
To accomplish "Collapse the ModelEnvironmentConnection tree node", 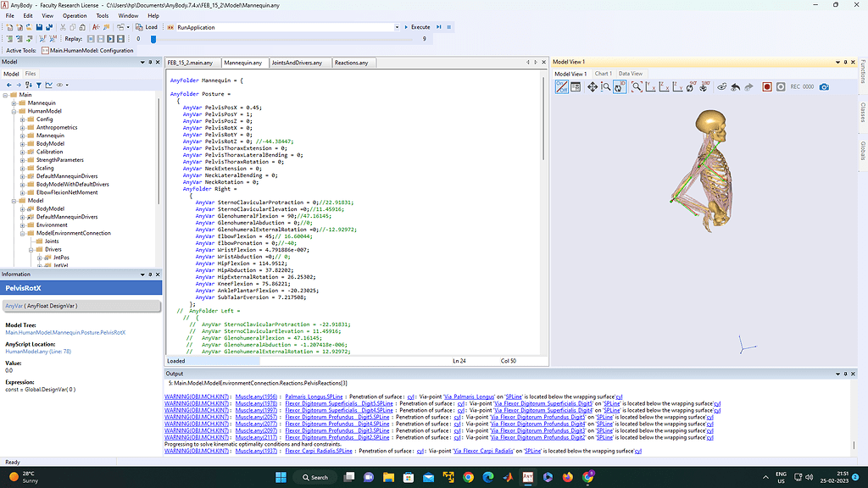I will click(x=22, y=233).
